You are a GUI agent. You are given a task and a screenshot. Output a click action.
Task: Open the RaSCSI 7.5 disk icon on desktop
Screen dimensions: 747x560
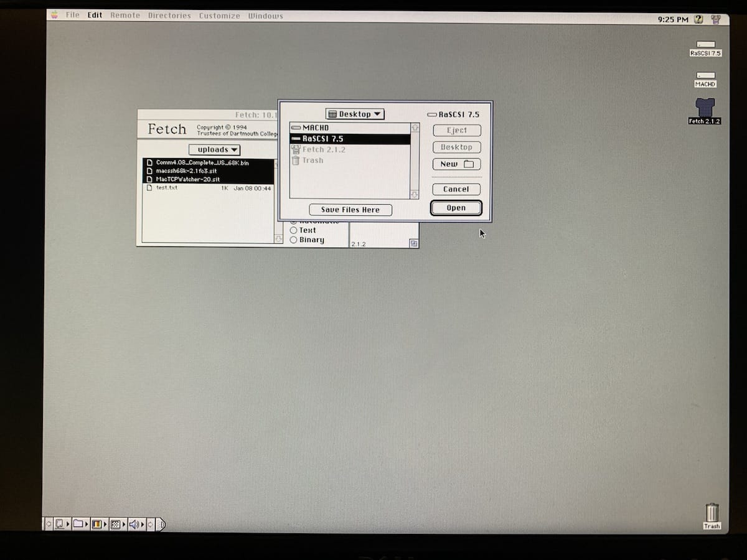pos(705,48)
